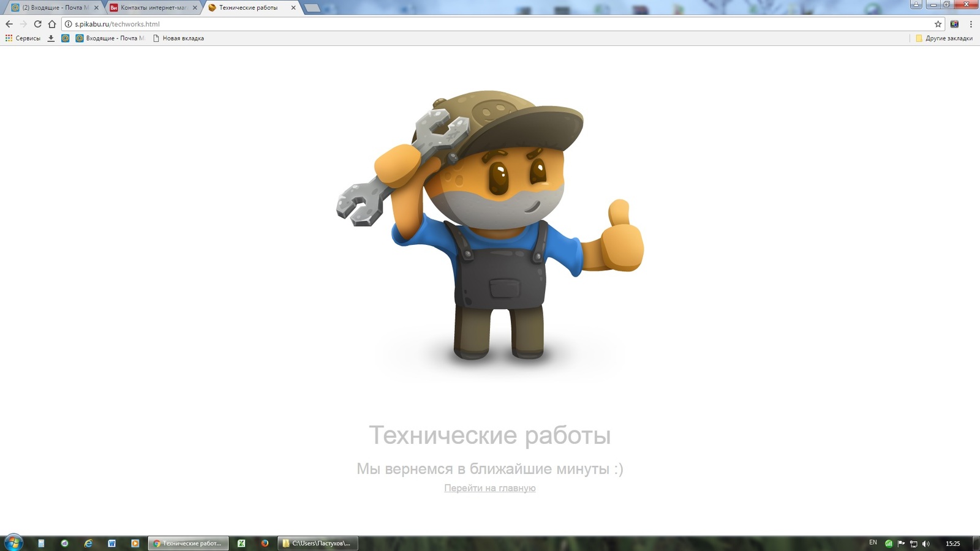Switch to the Входящие - Почта tab
The width and height of the screenshot is (980, 551).
pyautogui.click(x=54, y=7)
